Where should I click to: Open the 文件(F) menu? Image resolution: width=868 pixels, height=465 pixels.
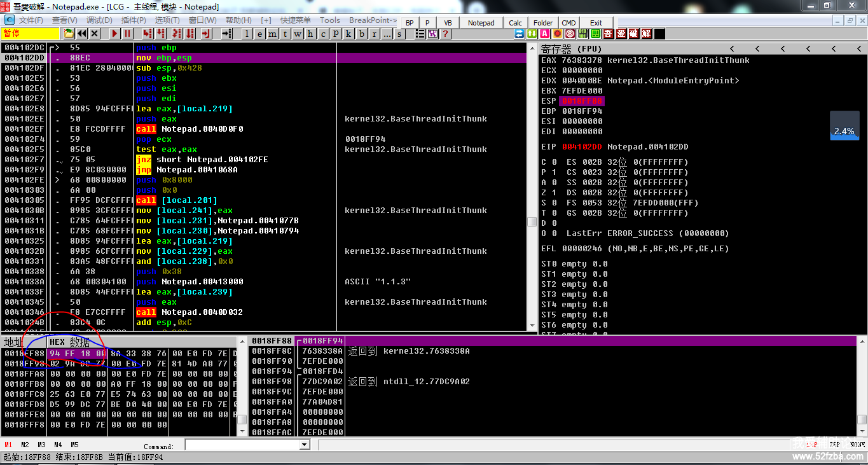coord(31,20)
